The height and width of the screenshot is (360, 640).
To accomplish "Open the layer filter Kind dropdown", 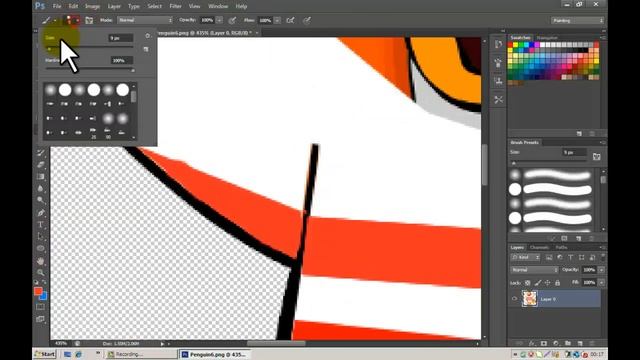I will click(x=526, y=257).
